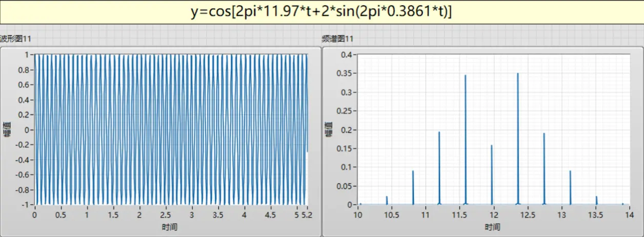Click the spectrum peak near 11.2
Image resolution: width=644 pixels, height=237 pixels.
pos(439,168)
